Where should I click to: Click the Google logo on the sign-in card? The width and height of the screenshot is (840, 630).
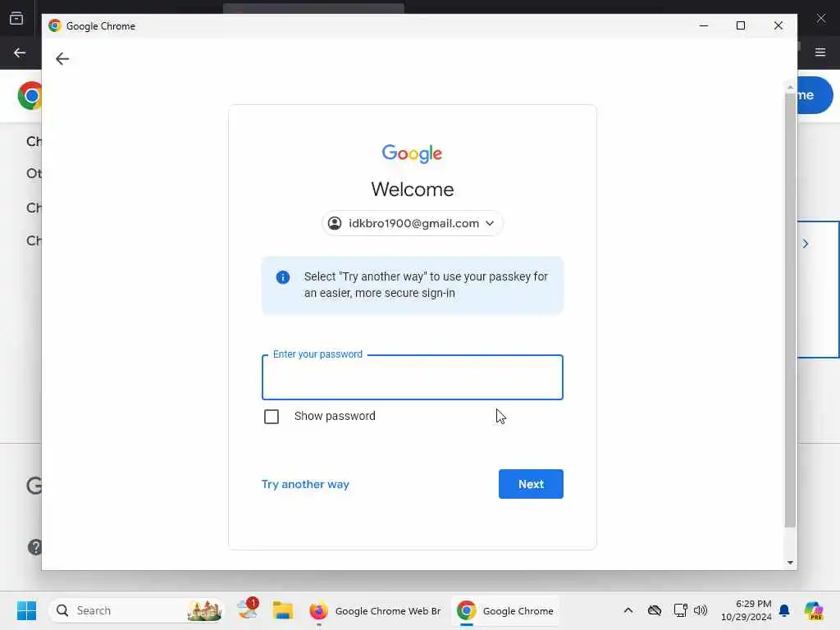[412, 153]
